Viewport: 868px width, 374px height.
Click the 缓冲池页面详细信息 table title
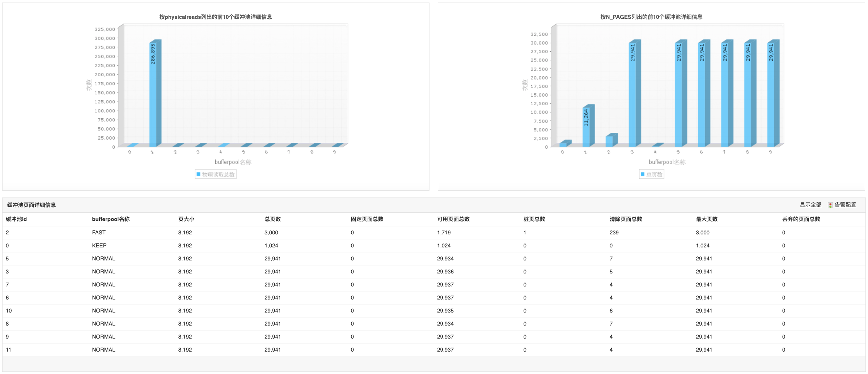[x=31, y=205]
